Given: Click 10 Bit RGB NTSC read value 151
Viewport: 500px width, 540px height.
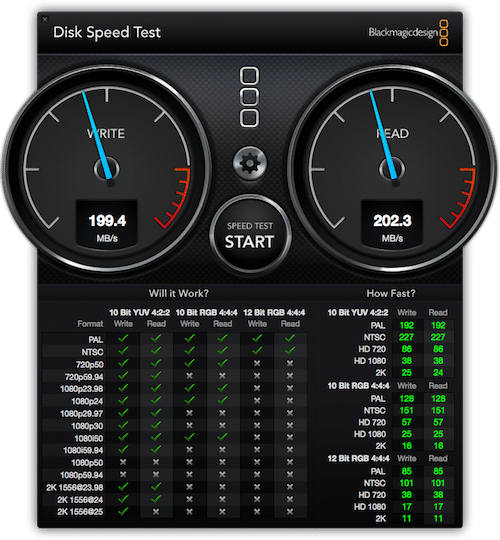Looking at the screenshot, I should (x=438, y=411).
